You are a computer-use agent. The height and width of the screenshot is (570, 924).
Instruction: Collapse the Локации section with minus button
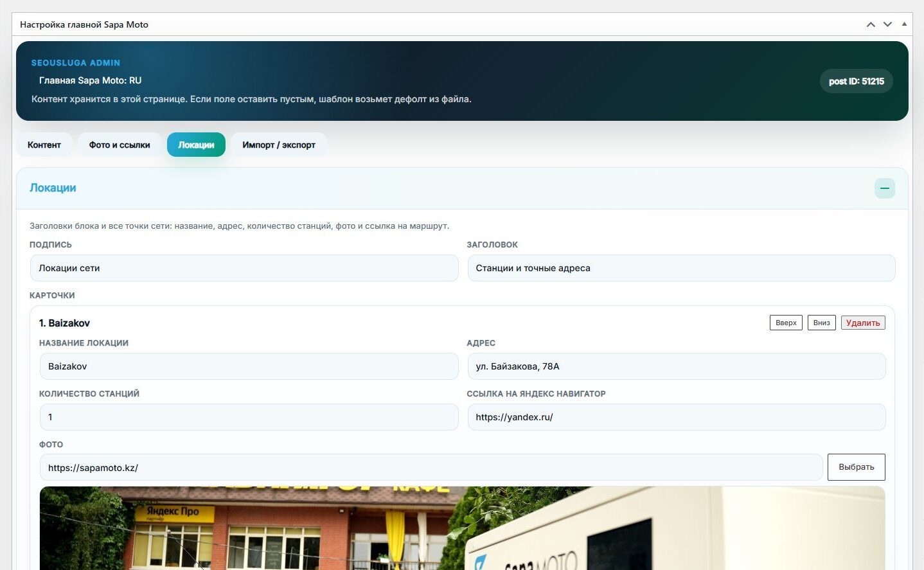click(x=885, y=188)
